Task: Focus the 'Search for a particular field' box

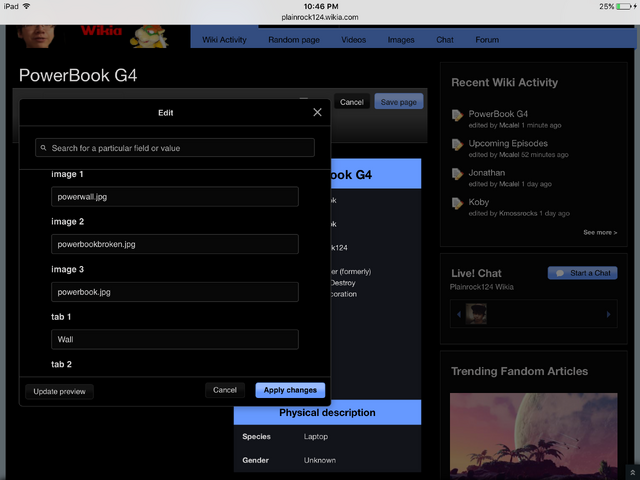Action: [x=175, y=148]
